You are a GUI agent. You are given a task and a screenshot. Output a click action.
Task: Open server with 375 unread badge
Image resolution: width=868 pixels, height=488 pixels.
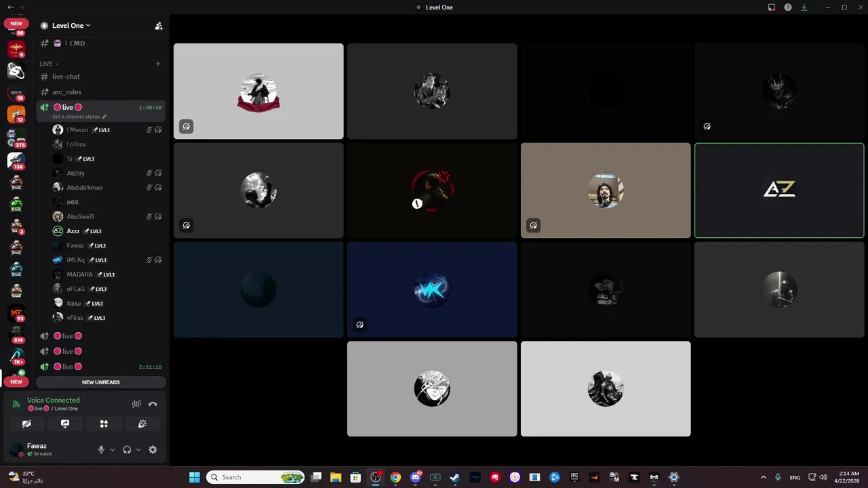(16, 137)
